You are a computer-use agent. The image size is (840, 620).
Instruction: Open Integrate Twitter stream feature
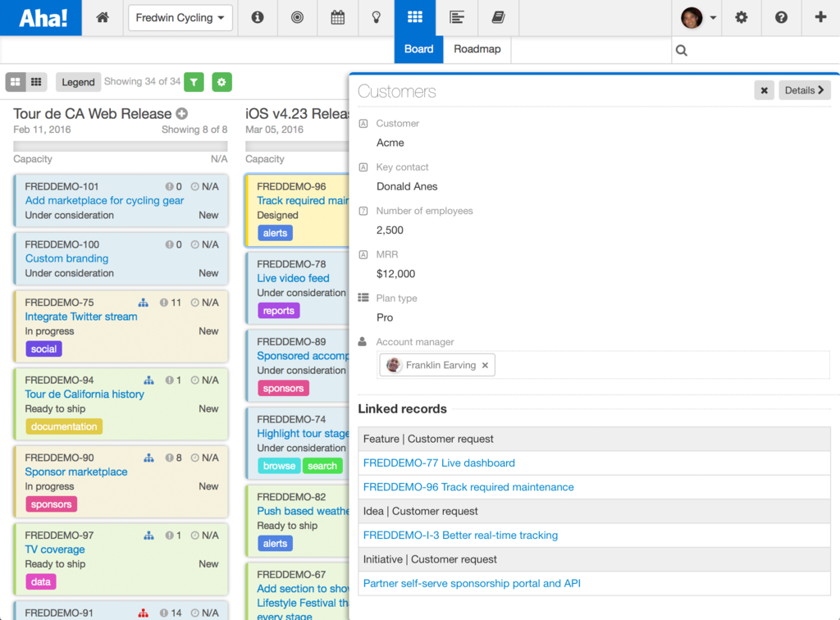tap(81, 317)
